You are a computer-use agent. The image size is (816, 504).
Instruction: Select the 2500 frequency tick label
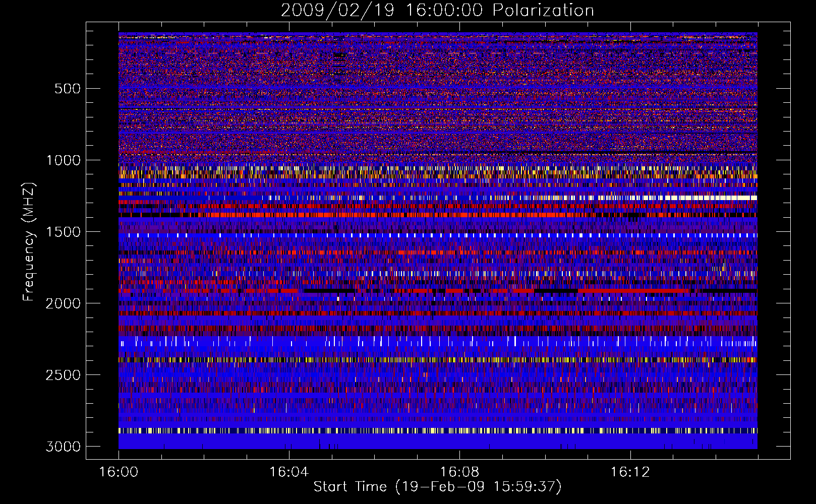click(63, 375)
